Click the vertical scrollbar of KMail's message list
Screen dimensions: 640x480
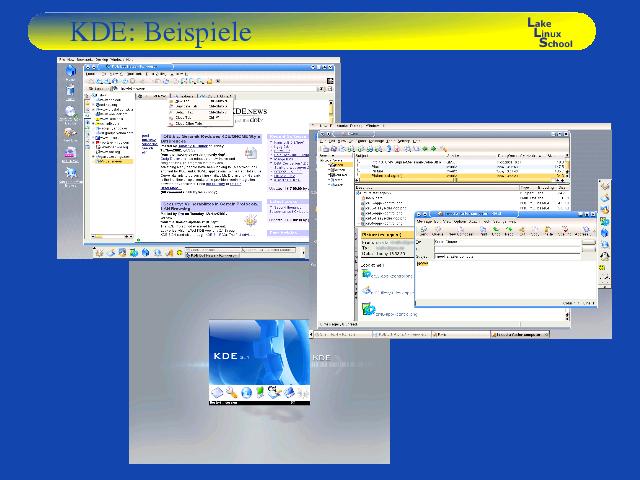(567, 167)
